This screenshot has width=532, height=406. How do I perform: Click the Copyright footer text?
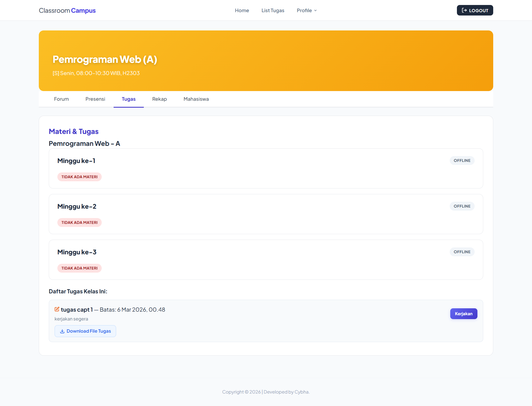266,392
